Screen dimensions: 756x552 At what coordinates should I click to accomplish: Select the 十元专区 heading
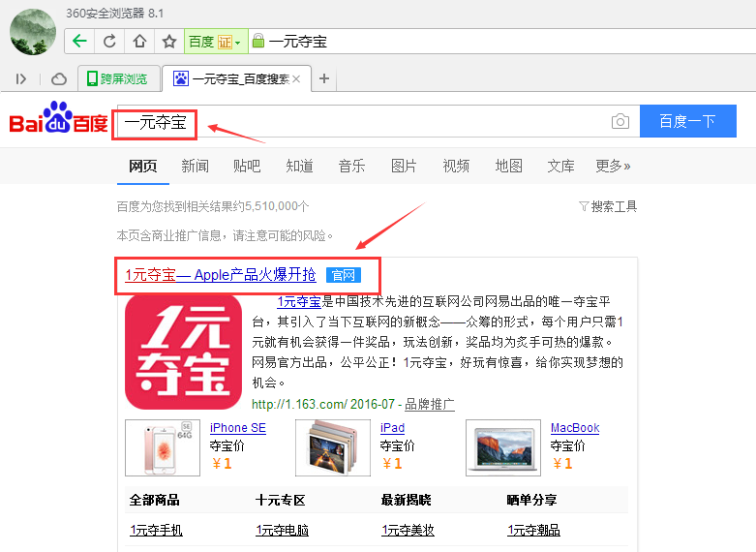click(280, 500)
